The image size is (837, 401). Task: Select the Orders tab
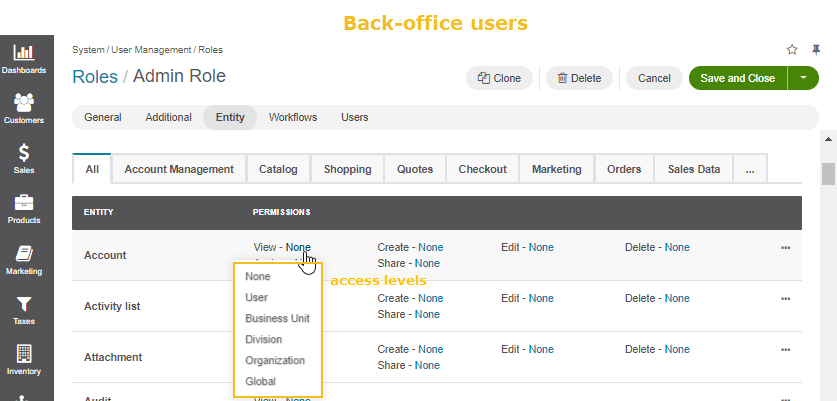(624, 169)
